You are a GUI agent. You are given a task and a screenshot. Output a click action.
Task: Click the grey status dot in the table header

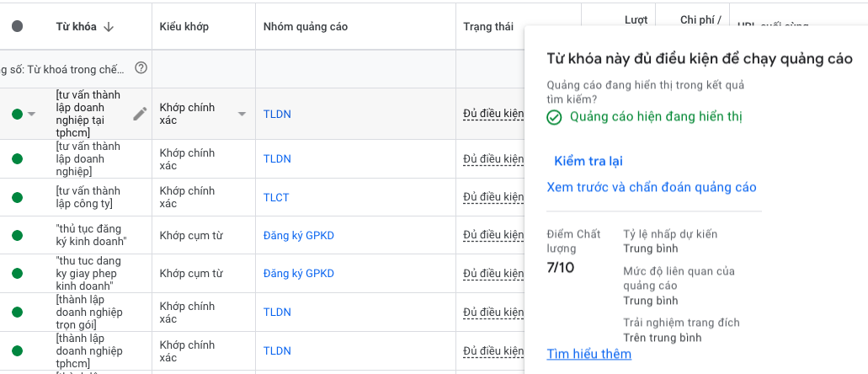pos(17,27)
